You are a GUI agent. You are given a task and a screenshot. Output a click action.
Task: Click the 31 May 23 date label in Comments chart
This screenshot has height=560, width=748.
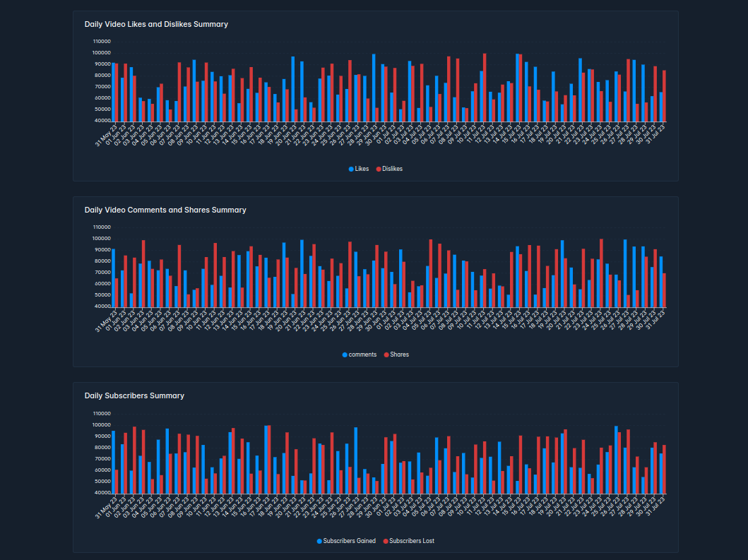[107, 321]
